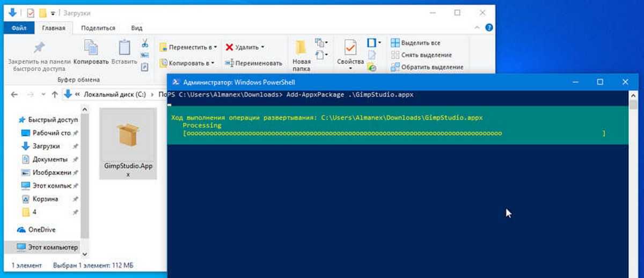644x278 pixels.
Task: Click Properties checkmark in quick access toolbar
Action: coord(30,12)
